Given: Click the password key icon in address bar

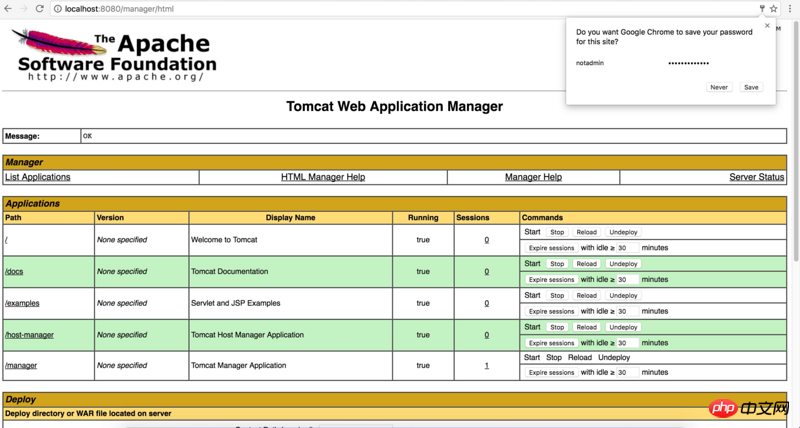Looking at the screenshot, I should click(x=762, y=9).
